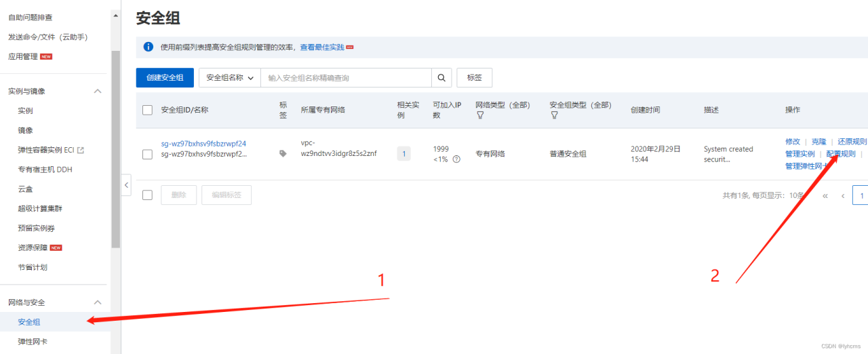Viewport: 868px width, 354px height.
Task: Go to previous page arrow
Action: coord(843,195)
